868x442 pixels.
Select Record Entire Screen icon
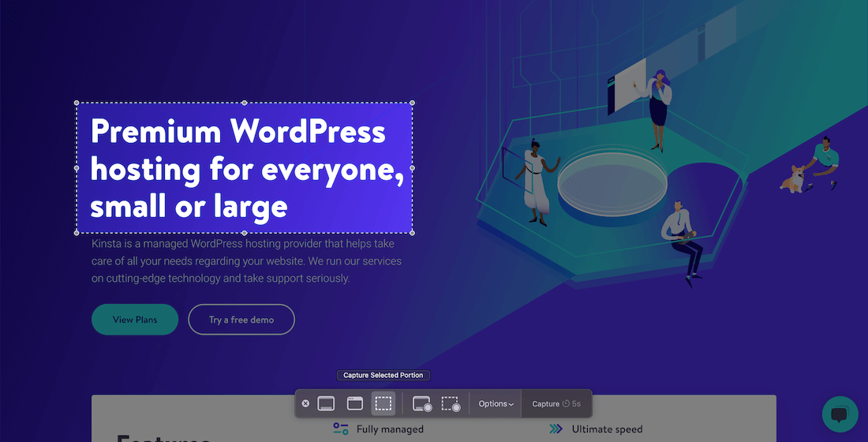coord(422,403)
